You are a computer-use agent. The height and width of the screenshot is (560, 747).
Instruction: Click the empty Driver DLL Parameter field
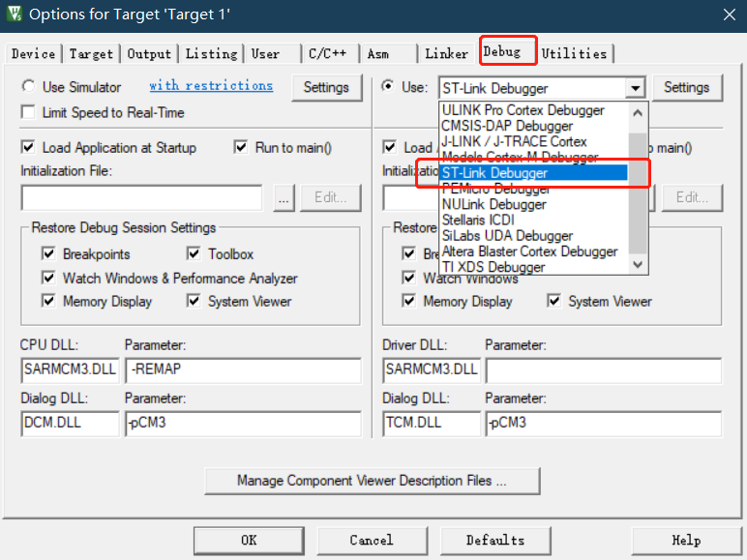tap(604, 370)
